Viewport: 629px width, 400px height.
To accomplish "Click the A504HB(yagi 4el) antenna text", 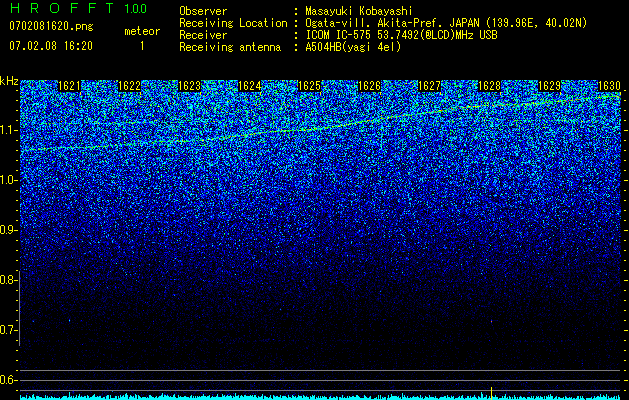I will pyautogui.click(x=353, y=47).
